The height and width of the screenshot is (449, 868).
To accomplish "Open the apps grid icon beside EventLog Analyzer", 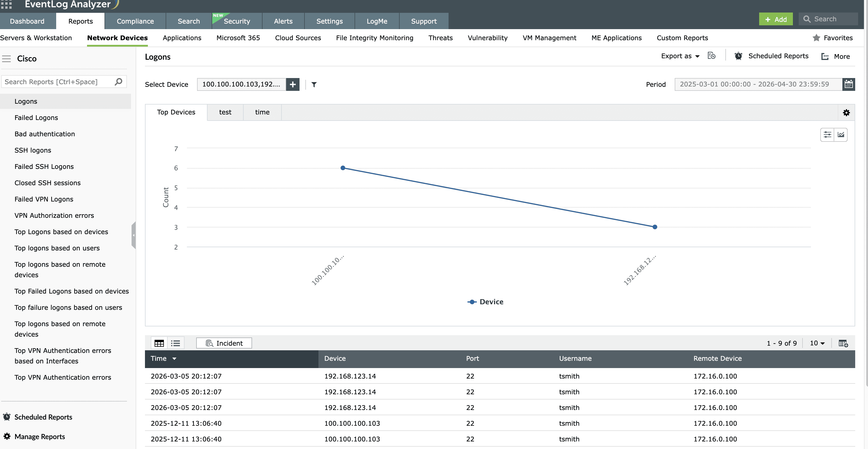I will (x=6, y=4).
